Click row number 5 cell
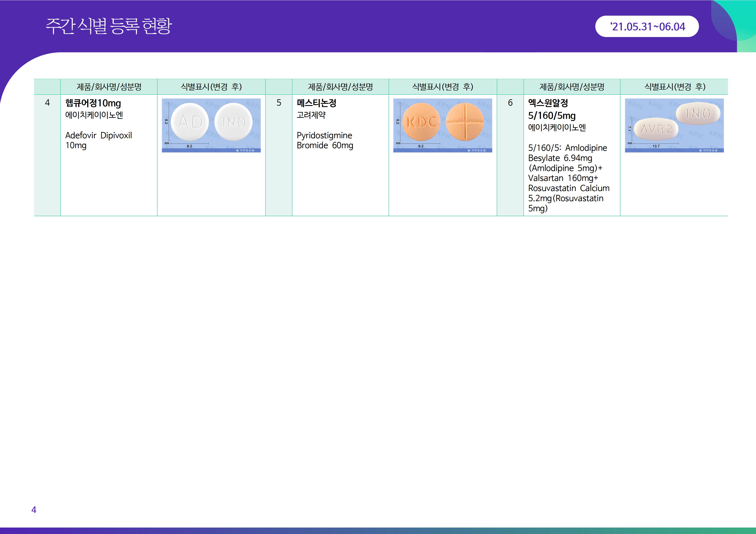Viewport: 756px width, 534px height. click(x=279, y=103)
